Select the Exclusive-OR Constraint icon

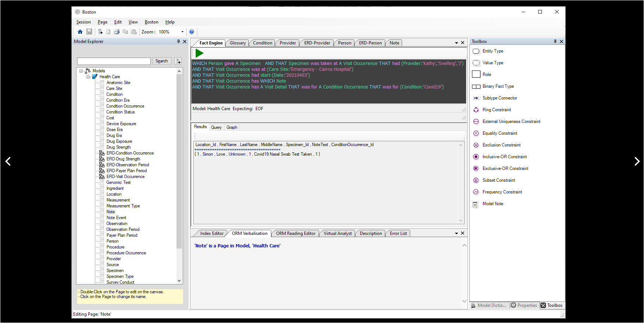click(x=476, y=168)
